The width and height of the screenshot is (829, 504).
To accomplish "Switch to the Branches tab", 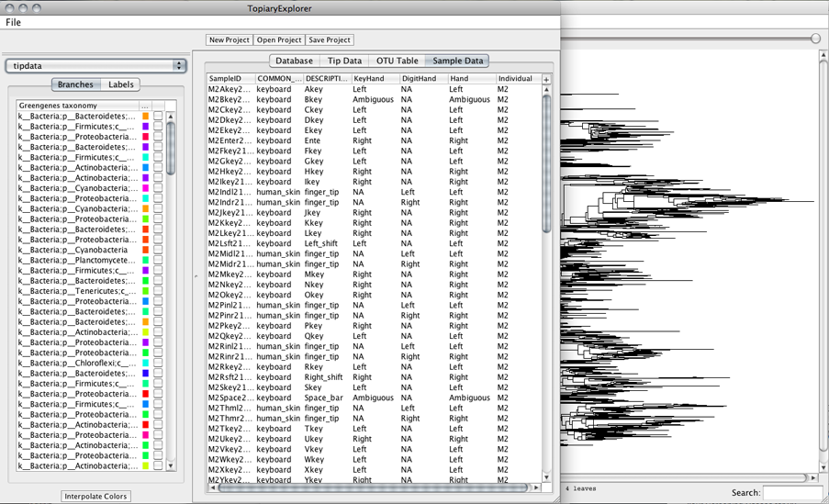I will click(x=75, y=84).
